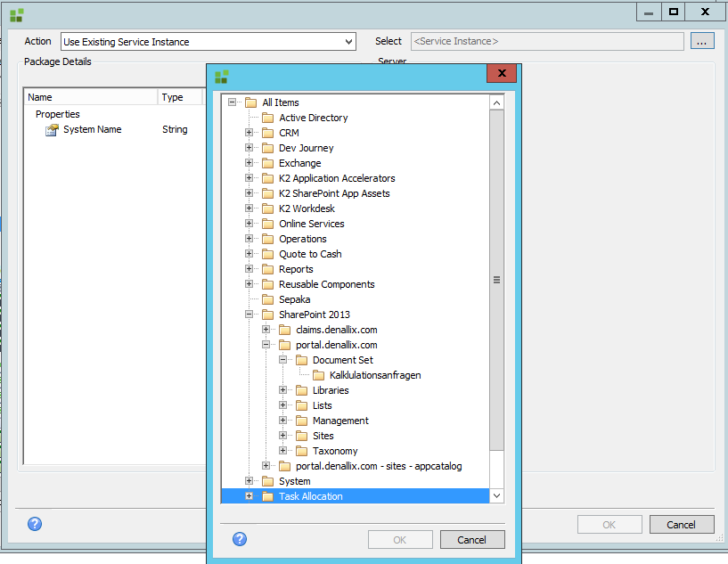Collapse the portal.denallix.com node
The image size is (728, 564).
pos(266,345)
